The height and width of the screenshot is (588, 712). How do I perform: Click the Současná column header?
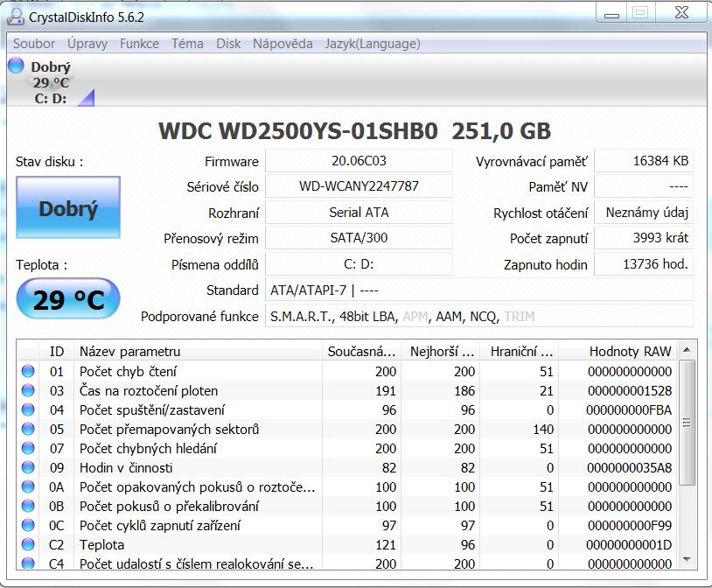(361, 351)
